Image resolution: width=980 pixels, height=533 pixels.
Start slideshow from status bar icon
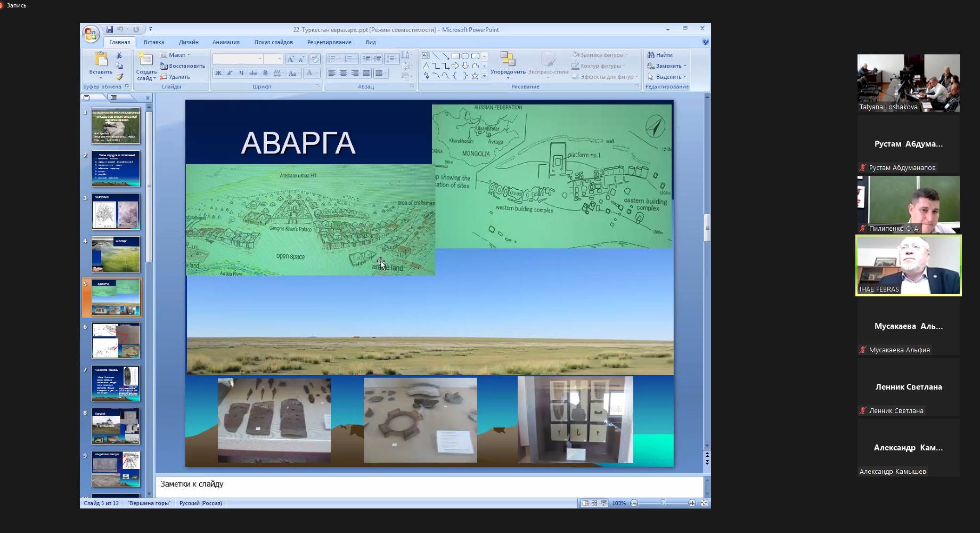pos(603,503)
